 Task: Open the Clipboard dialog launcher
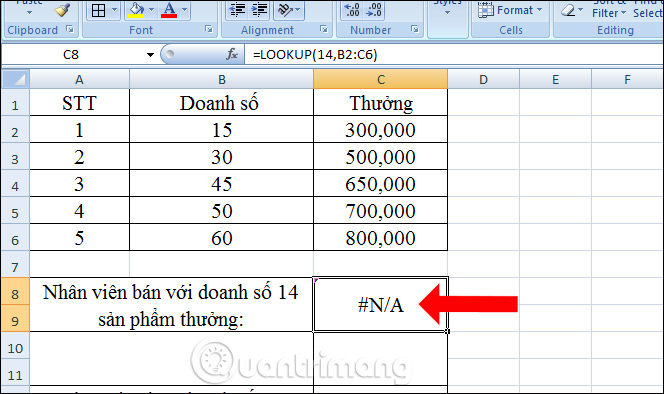tap(70, 29)
